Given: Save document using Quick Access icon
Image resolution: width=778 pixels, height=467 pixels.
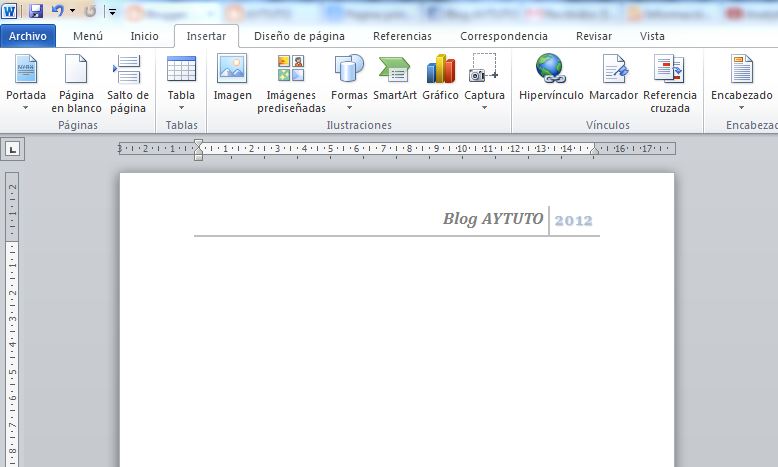Looking at the screenshot, I should (x=36, y=11).
